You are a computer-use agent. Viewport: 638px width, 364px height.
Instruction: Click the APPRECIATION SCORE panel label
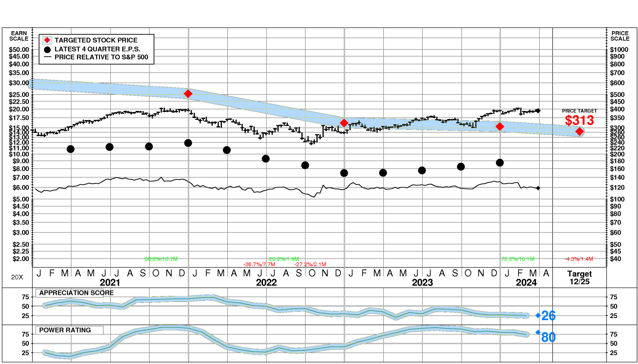(x=76, y=293)
